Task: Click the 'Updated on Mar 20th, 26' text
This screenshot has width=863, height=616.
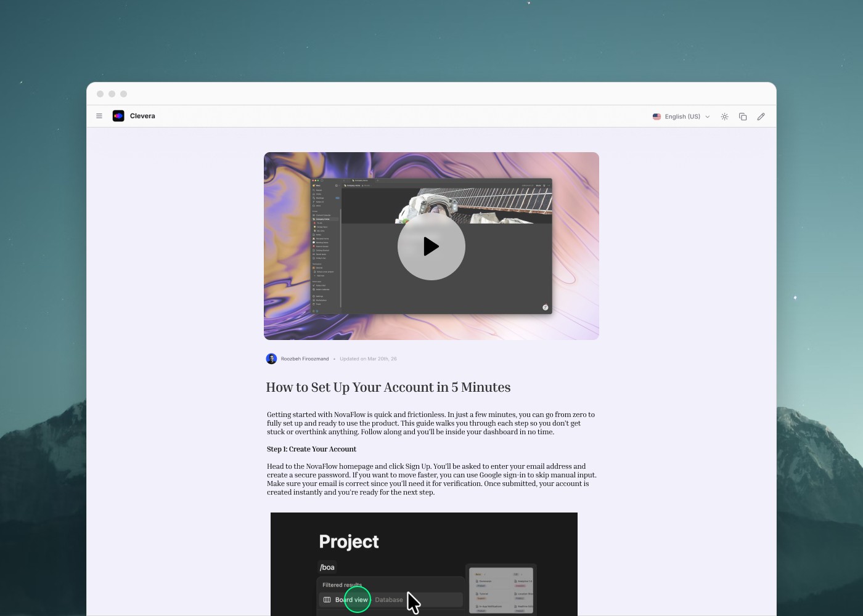Action: pyautogui.click(x=368, y=359)
